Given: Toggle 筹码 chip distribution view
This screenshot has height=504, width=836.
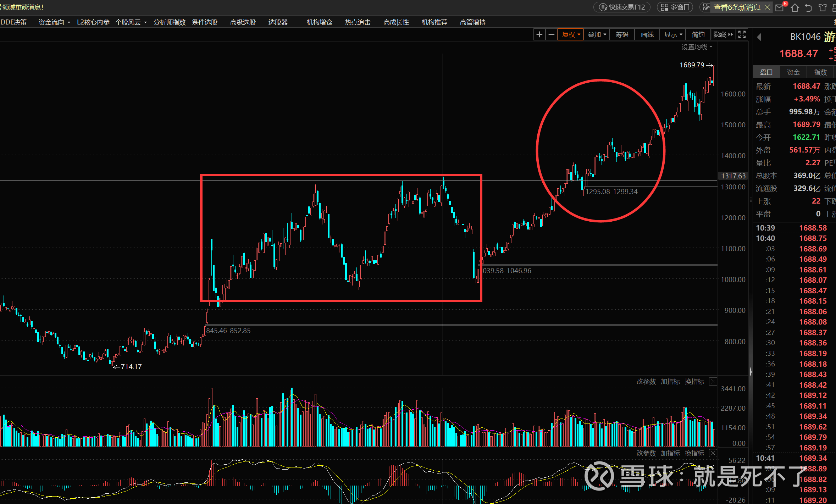Looking at the screenshot, I should pos(622,34).
